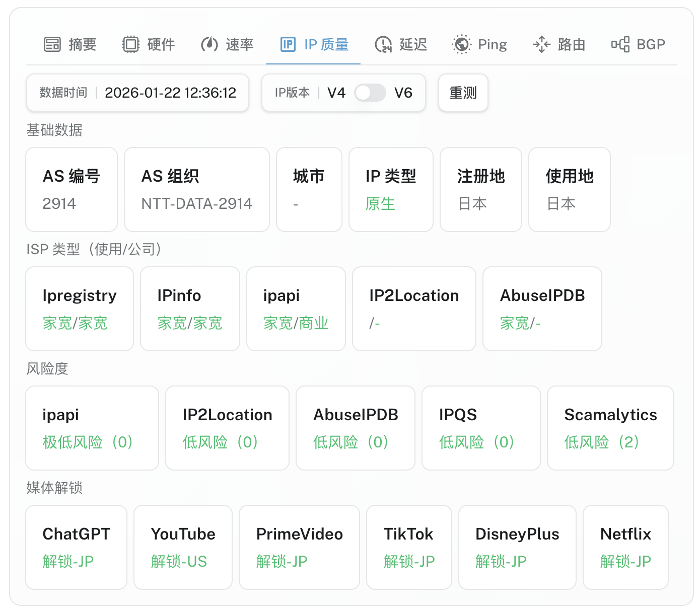Select the NTT-DATA-2914 AS organization card

click(x=197, y=190)
